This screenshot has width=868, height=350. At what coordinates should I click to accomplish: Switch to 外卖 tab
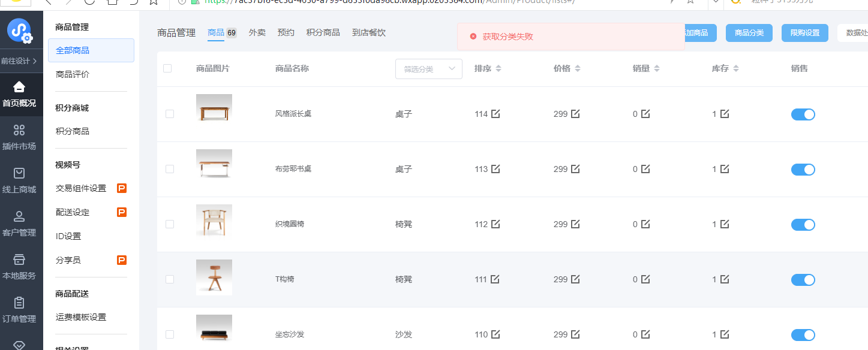point(257,32)
